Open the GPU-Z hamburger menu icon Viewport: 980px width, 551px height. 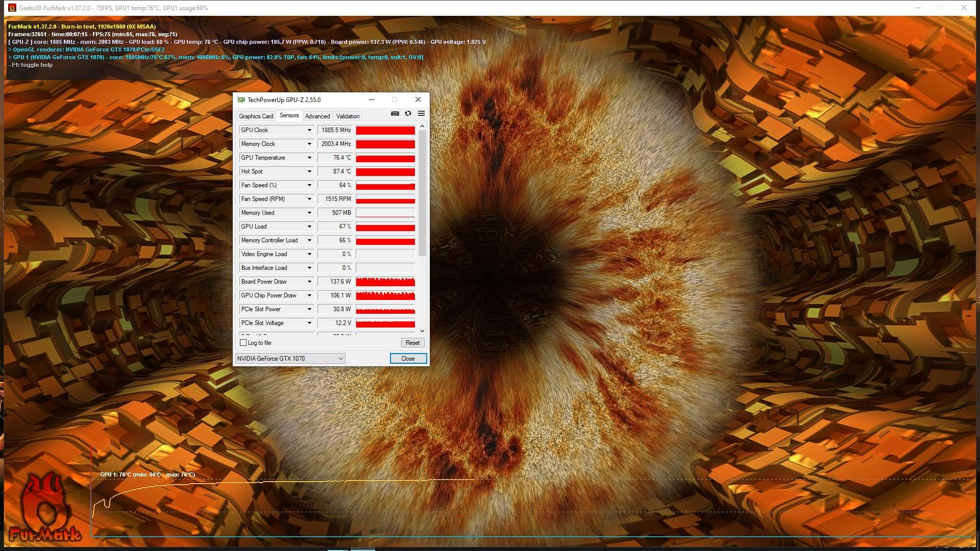(421, 113)
